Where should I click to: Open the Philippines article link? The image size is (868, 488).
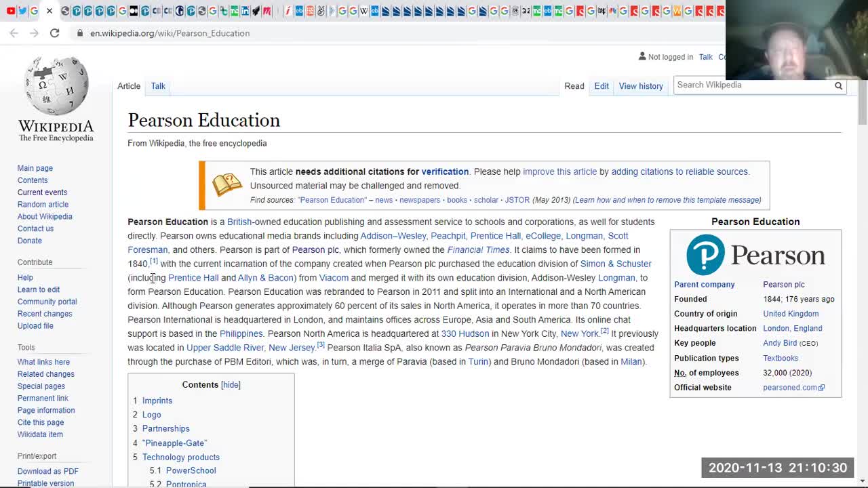pos(241,334)
